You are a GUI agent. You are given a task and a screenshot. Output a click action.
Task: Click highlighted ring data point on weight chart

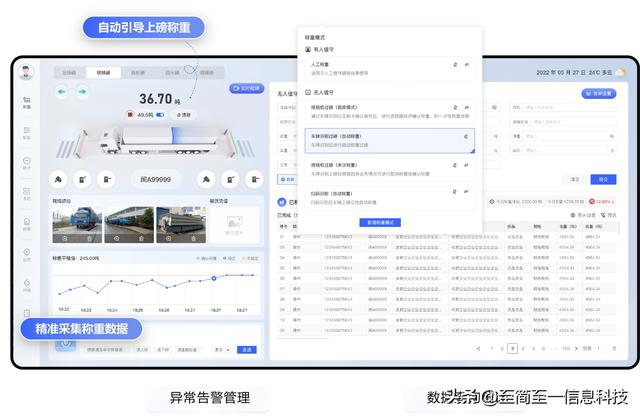(x=214, y=278)
